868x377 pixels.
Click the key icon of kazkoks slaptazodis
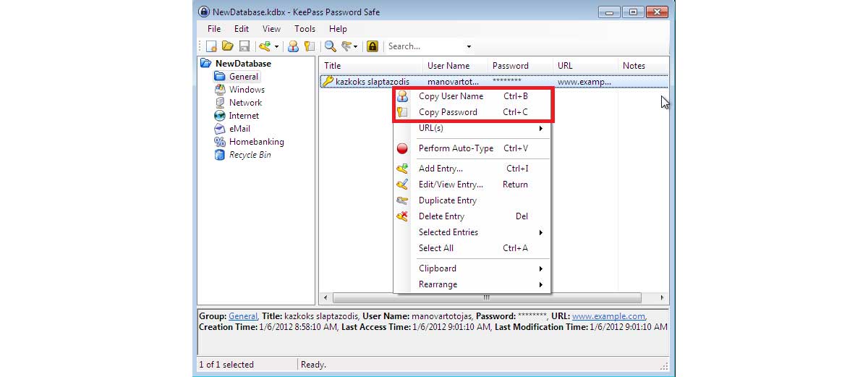[328, 82]
